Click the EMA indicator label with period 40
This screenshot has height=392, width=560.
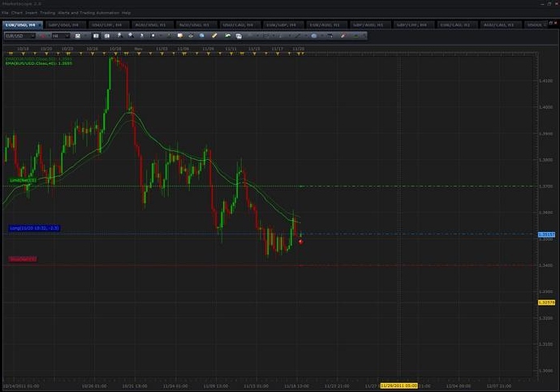coord(39,63)
